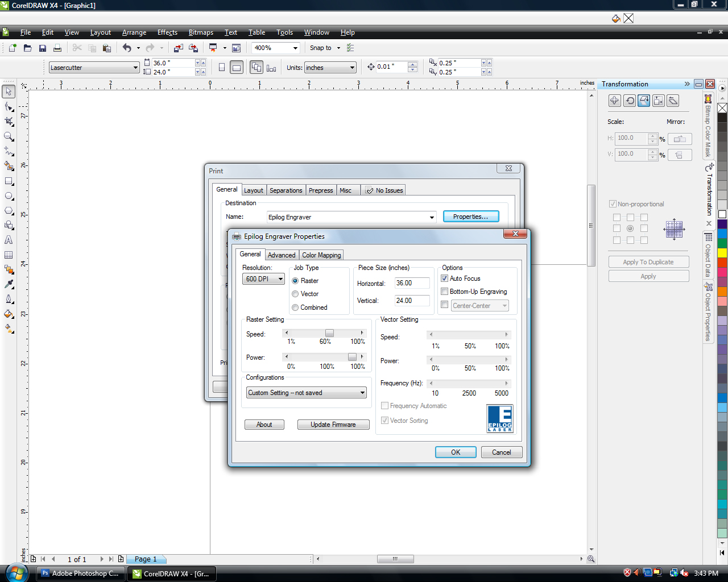Image resolution: width=728 pixels, height=582 pixels.
Task: Click the Save disk toolbar icon
Action: [42, 48]
